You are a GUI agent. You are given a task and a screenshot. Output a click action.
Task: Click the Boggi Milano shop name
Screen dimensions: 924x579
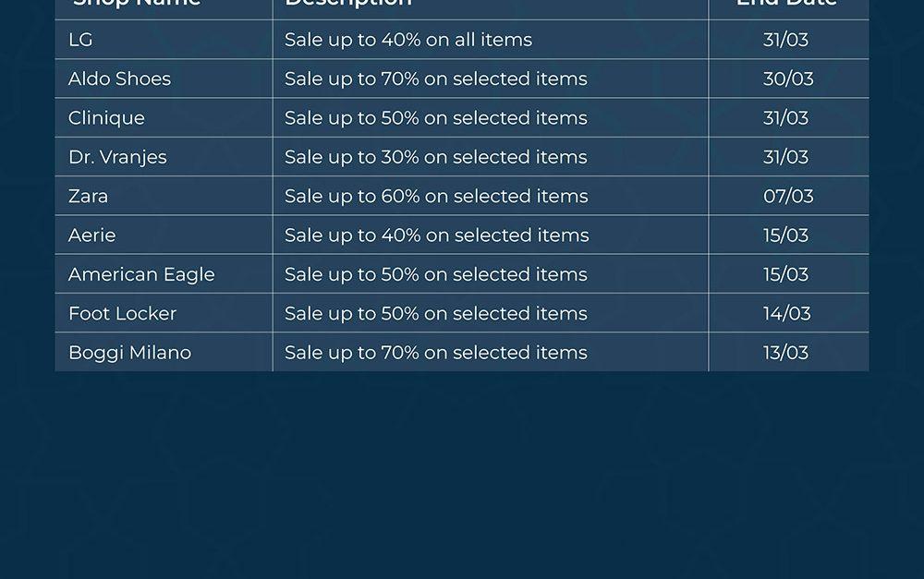point(129,353)
